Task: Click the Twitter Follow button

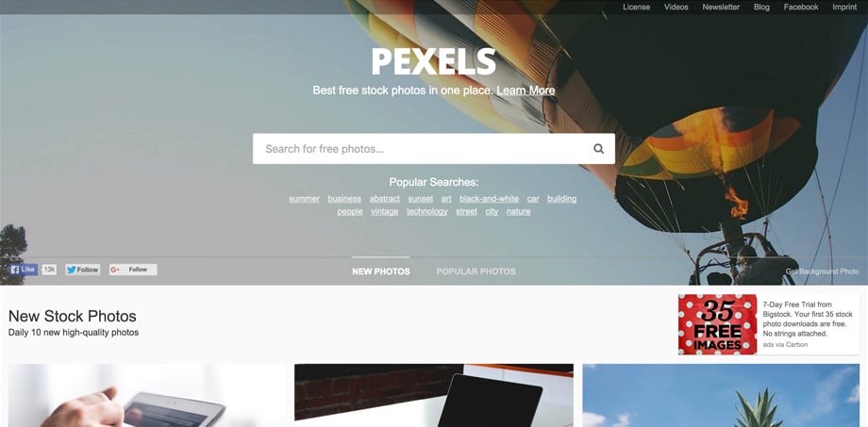Action: tap(82, 270)
